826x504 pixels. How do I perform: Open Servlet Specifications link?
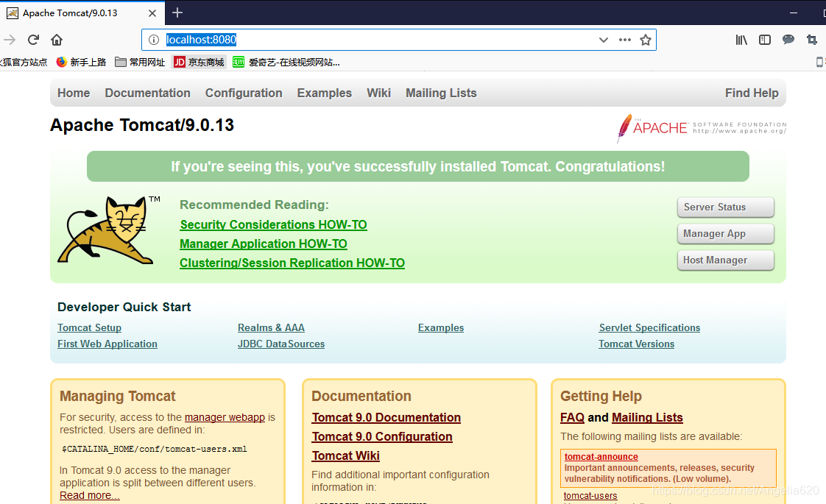point(649,327)
